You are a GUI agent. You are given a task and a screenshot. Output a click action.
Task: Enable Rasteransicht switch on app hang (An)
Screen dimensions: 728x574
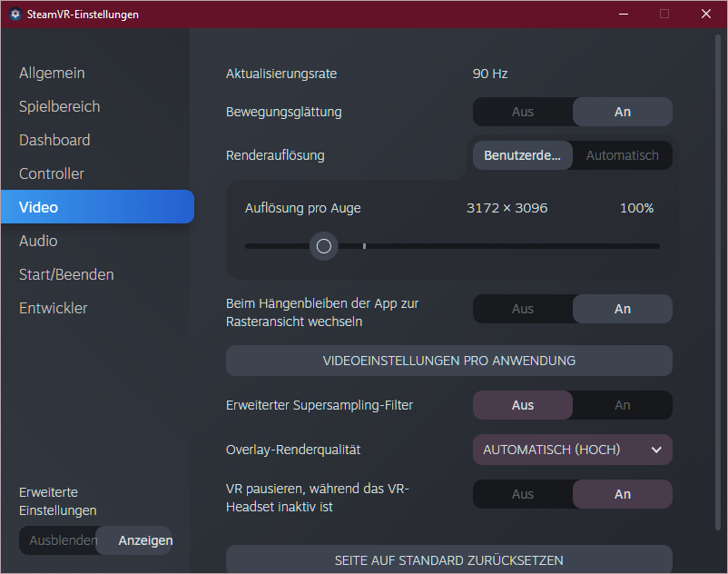point(623,309)
